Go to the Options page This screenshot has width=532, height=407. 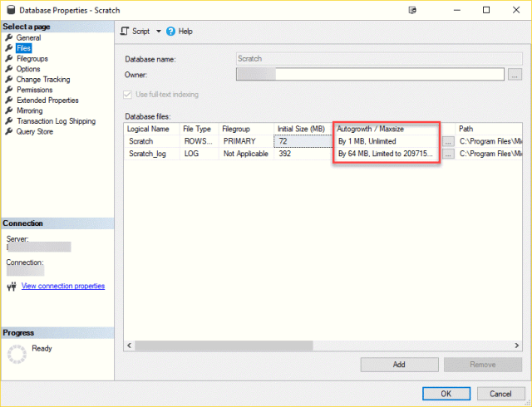click(28, 69)
